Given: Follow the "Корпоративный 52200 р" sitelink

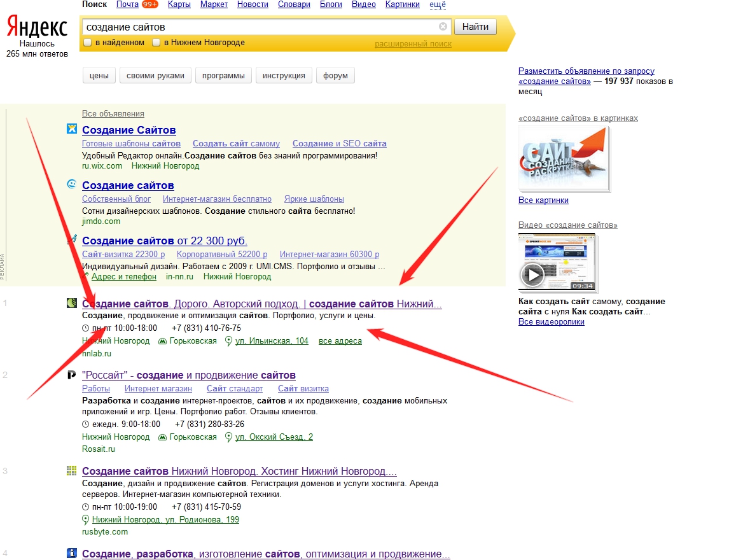Looking at the screenshot, I should [222, 255].
